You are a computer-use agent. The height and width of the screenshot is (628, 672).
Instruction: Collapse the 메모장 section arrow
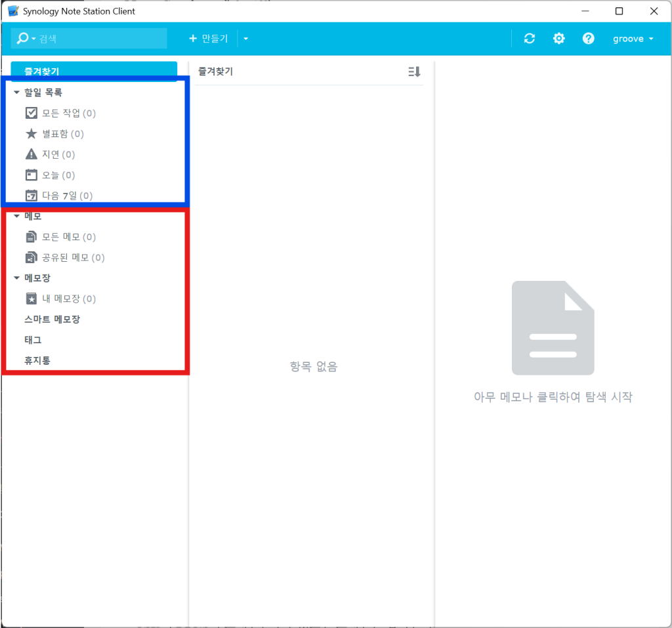tap(16, 278)
